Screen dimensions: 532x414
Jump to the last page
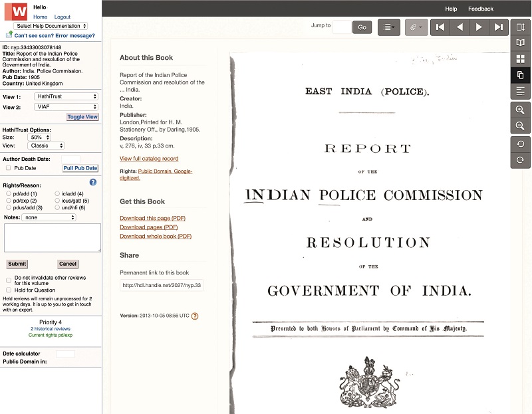[x=498, y=27]
